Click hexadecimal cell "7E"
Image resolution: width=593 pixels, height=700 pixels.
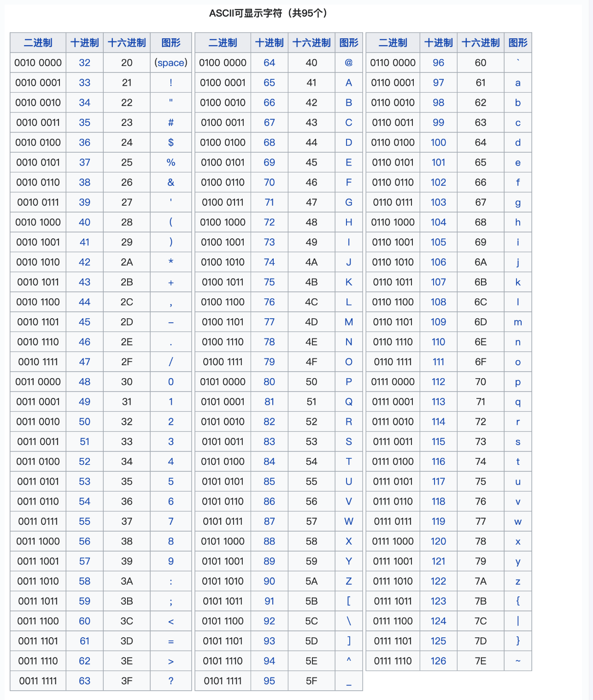coord(481,661)
